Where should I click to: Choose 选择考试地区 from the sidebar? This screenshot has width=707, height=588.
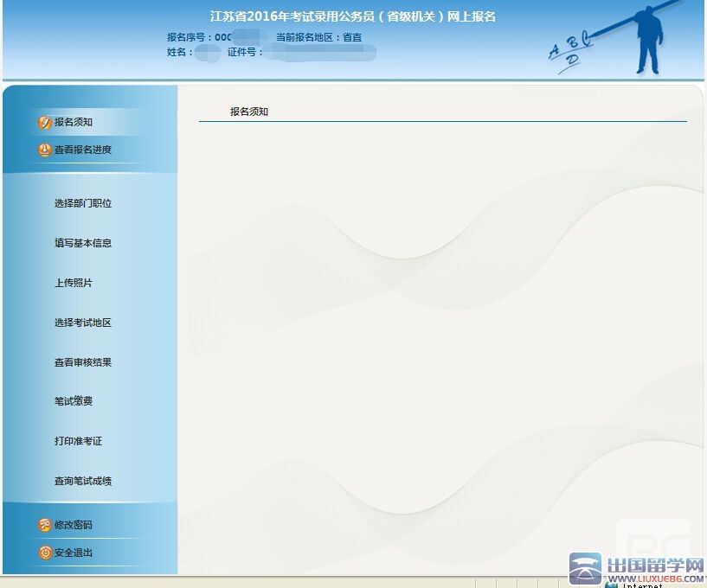point(83,323)
